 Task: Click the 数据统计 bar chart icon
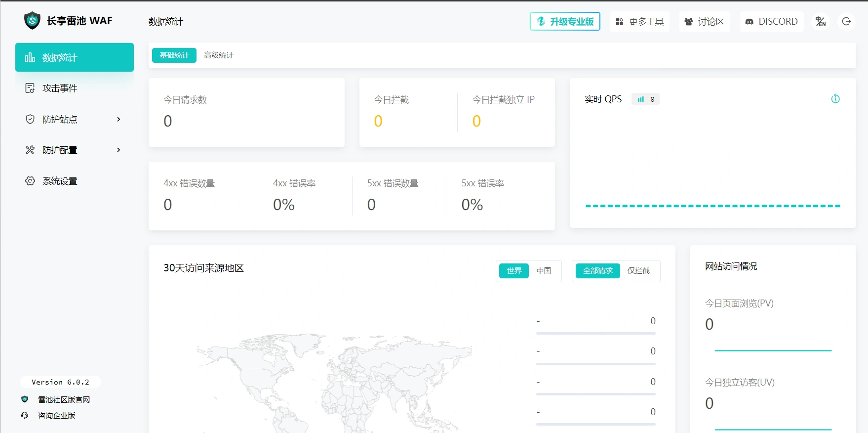[30, 57]
